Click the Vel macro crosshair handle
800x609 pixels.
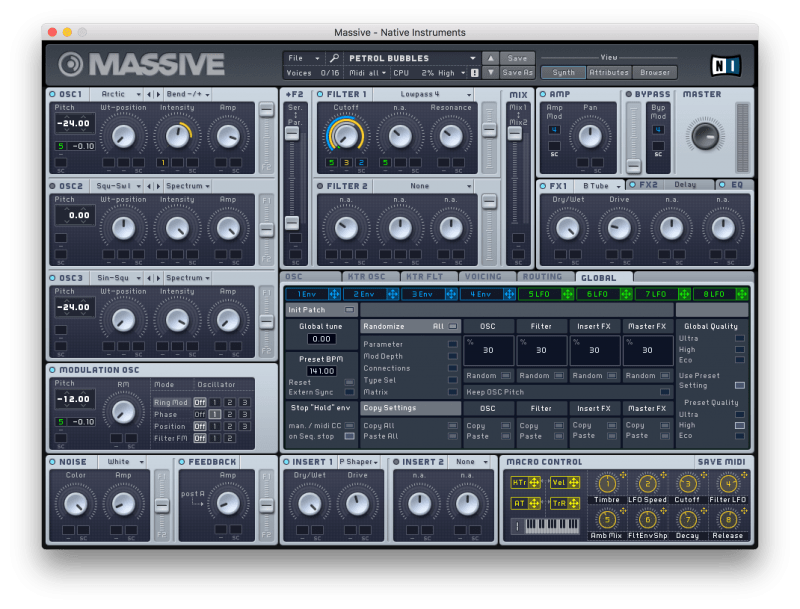point(573,483)
